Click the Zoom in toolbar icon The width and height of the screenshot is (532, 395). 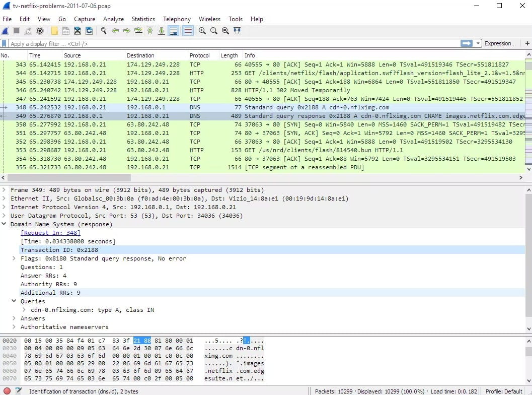point(202,31)
